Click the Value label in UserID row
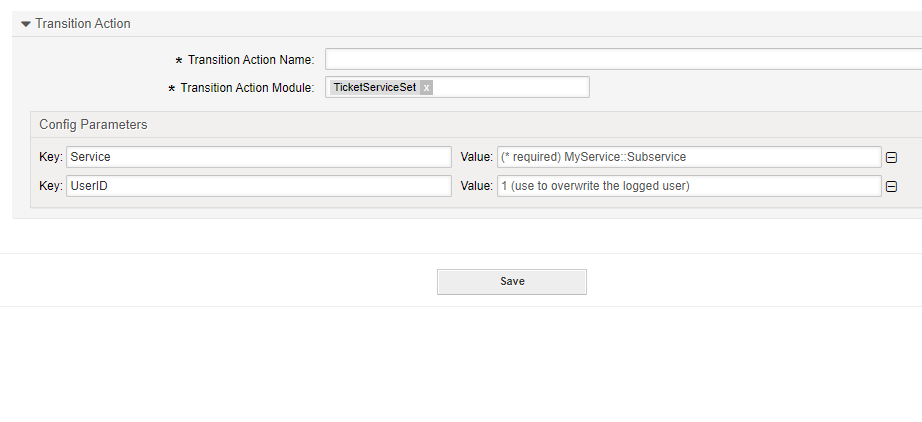The image size is (922, 422). point(476,186)
